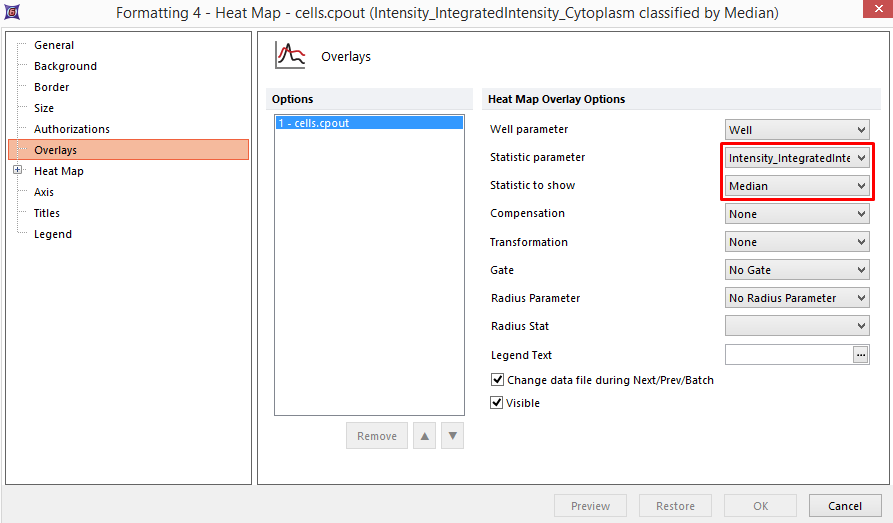893x523 pixels.
Task: Click the Remove overlay button
Action: pos(377,436)
